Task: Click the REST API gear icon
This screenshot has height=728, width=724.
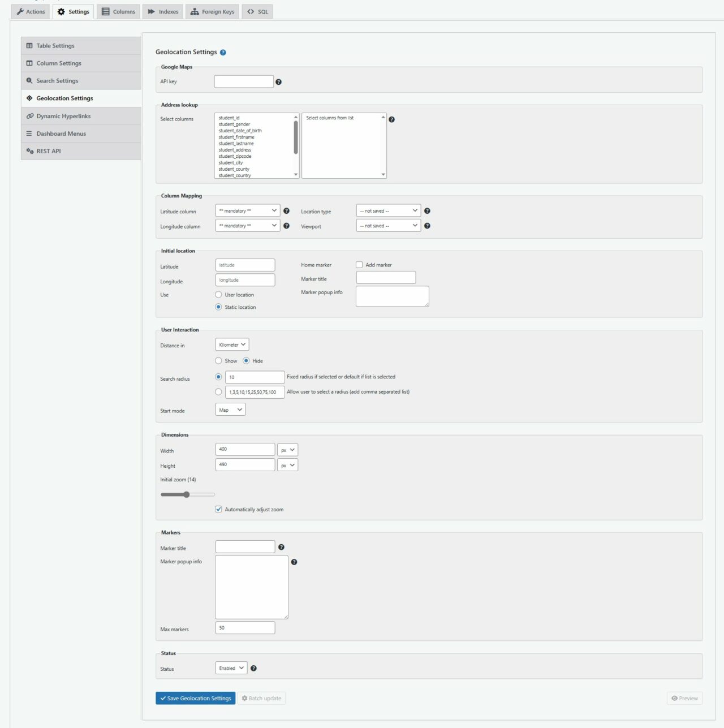Action: coord(29,151)
